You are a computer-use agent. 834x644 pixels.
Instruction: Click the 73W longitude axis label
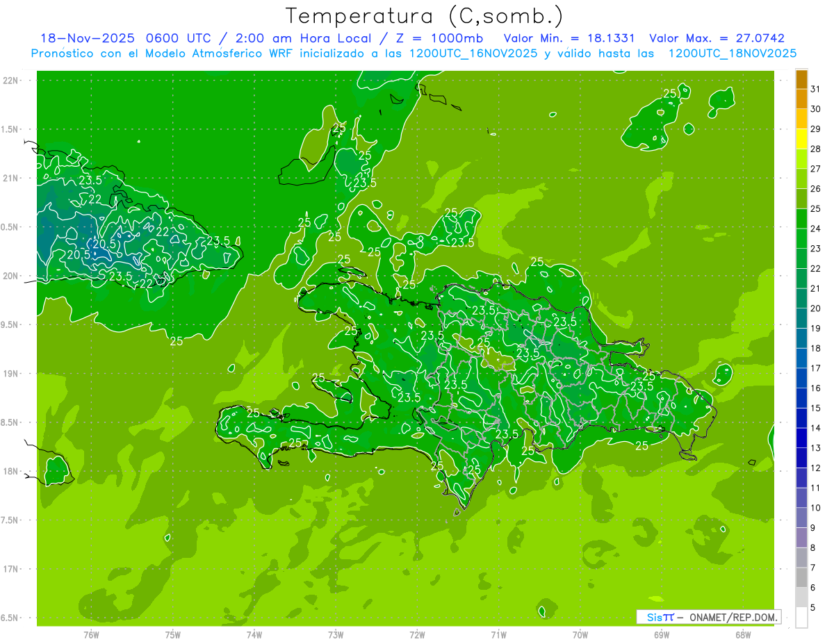pos(336,634)
